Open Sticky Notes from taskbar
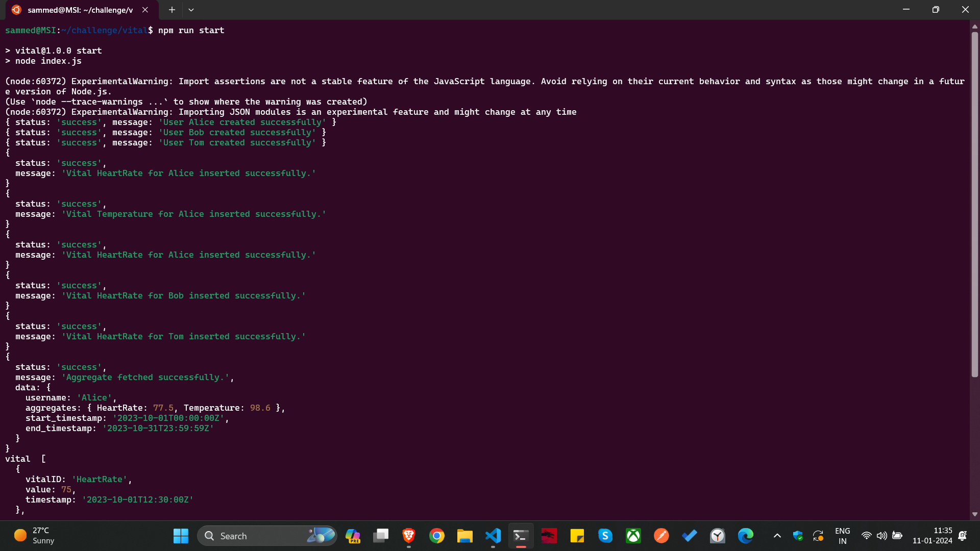Image resolution: width=980 pixels, height=551 pixels. pos(577,536)
